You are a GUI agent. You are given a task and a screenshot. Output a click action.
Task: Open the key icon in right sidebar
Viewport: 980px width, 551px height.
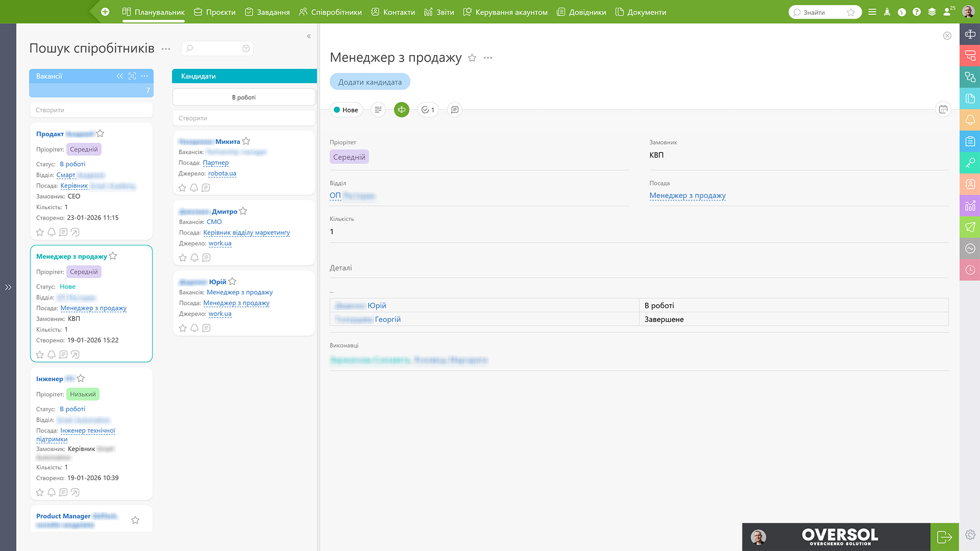coord(970,163)
